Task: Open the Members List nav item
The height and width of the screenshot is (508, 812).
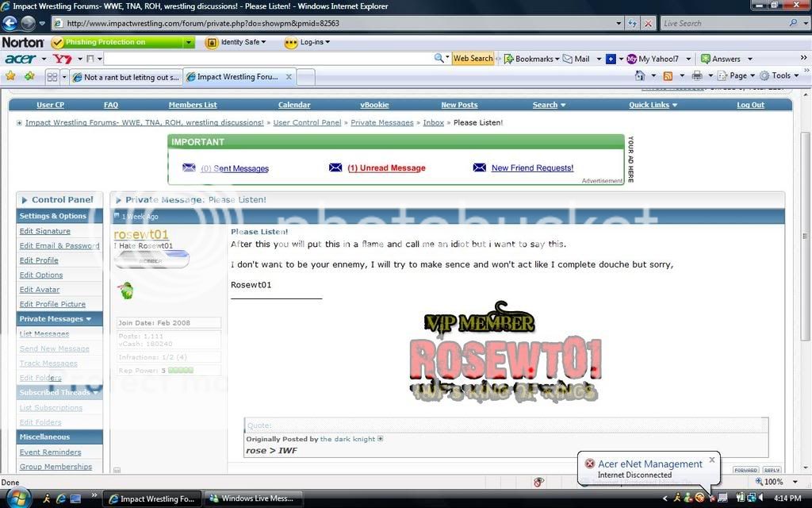Action: pos(192,105)
